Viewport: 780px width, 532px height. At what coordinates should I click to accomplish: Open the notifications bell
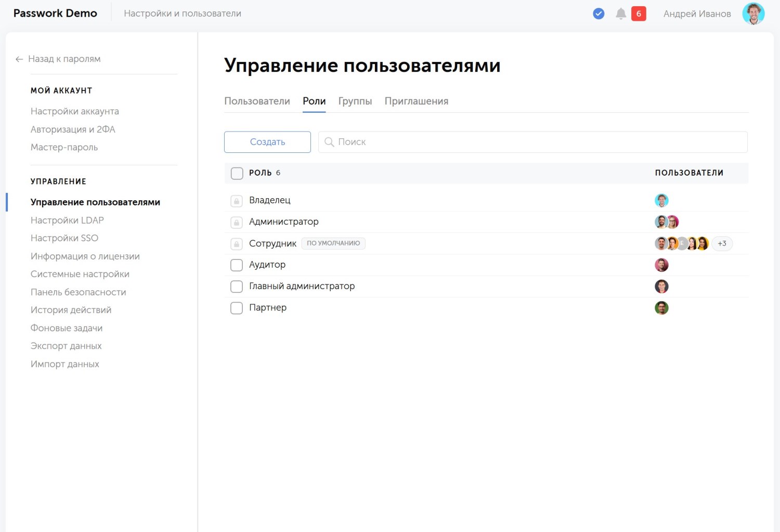coord(620,14)
